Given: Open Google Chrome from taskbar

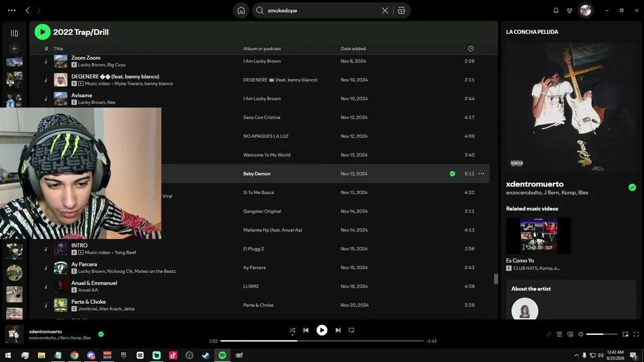Looking at the screenshot, I should point(74,355).
